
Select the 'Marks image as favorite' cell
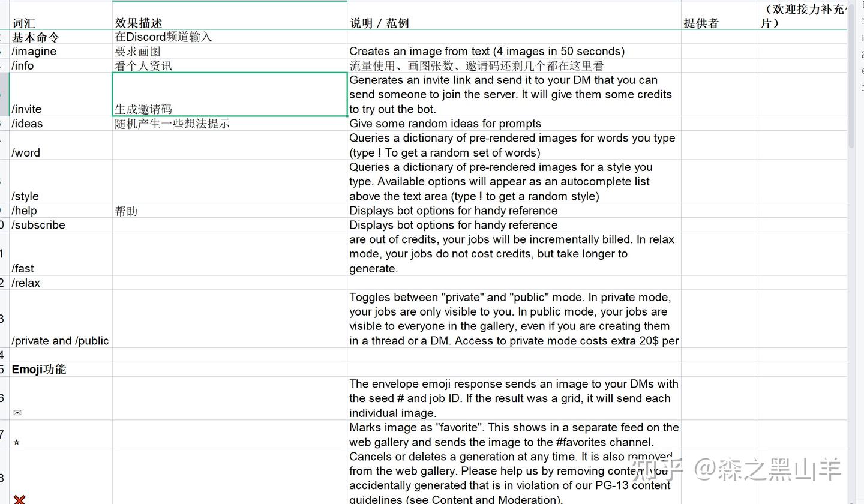(514, 435)
